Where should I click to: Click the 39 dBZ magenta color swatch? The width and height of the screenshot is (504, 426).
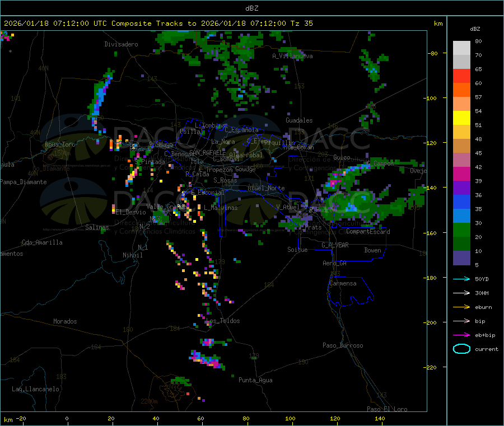click(x=461, y=174)
